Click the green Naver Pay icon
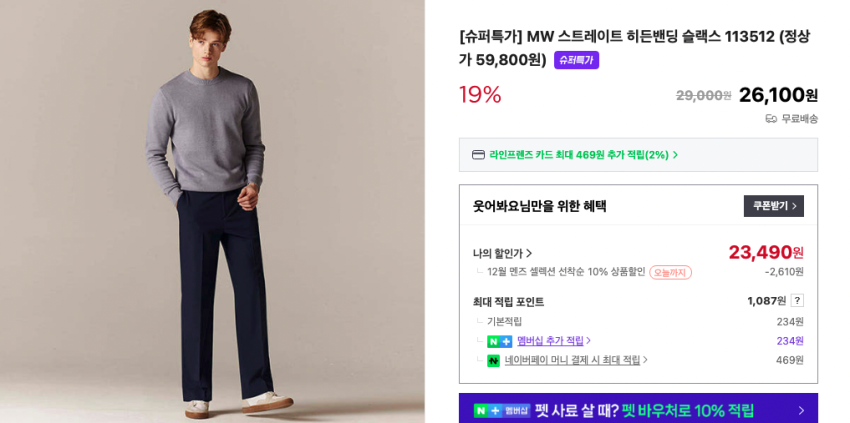The width and height of the screenshot is (850, 423). click(493, 361)
